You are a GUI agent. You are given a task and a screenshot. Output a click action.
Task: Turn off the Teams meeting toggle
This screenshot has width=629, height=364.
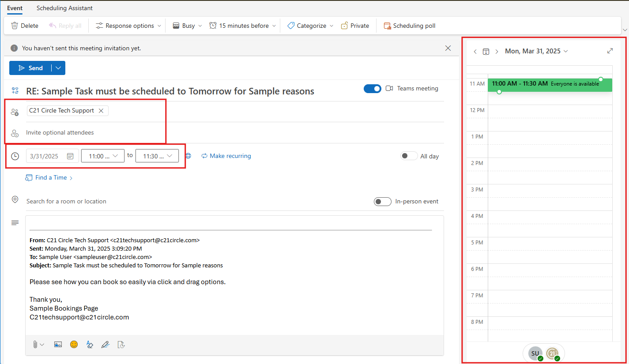coord(372,89)
